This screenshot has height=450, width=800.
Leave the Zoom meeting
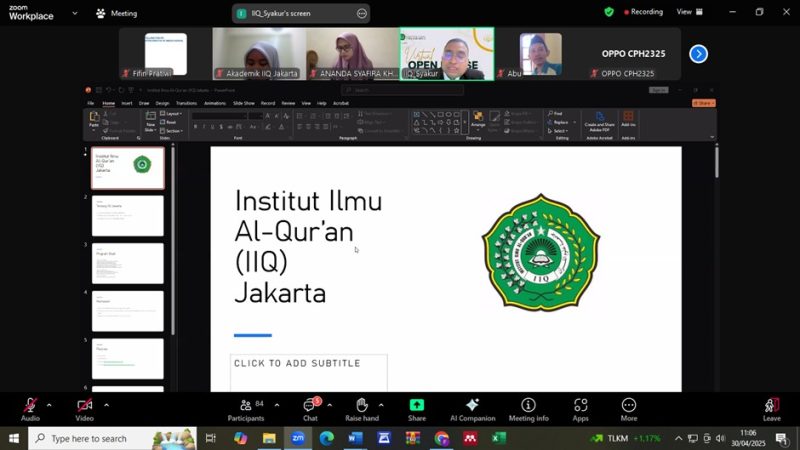pyautogui.click(x=771, y=410)
